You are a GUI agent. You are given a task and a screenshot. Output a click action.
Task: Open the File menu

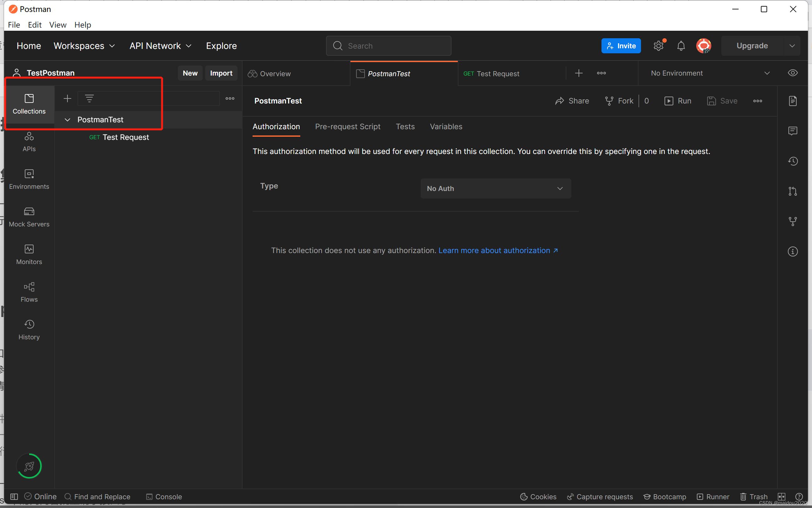[14, 25]
